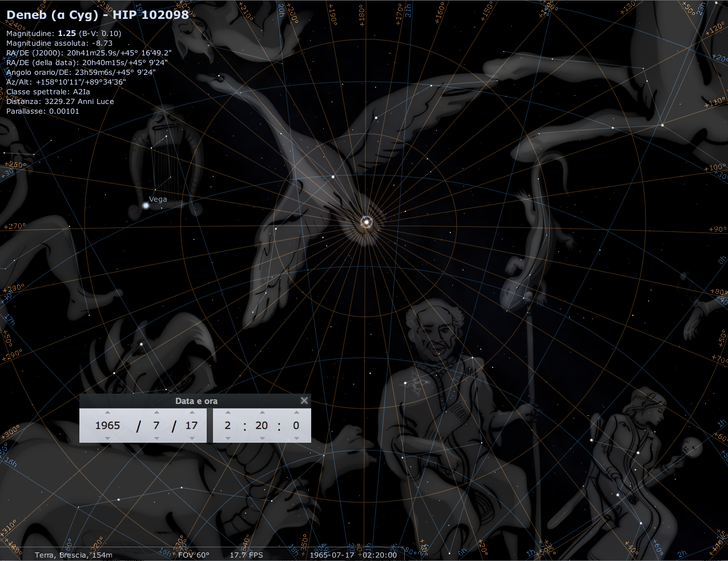Click the 1965-07-17 date in status bar
The image size is (728, 561).
(332, 555)
